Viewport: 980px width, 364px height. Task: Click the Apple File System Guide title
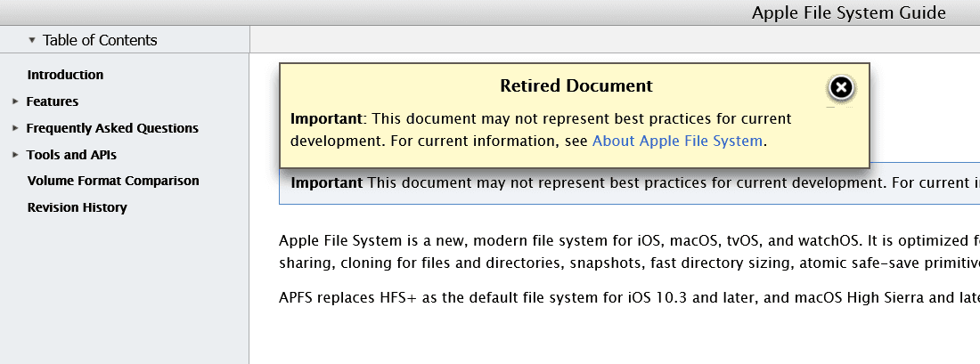click(849, 12)
